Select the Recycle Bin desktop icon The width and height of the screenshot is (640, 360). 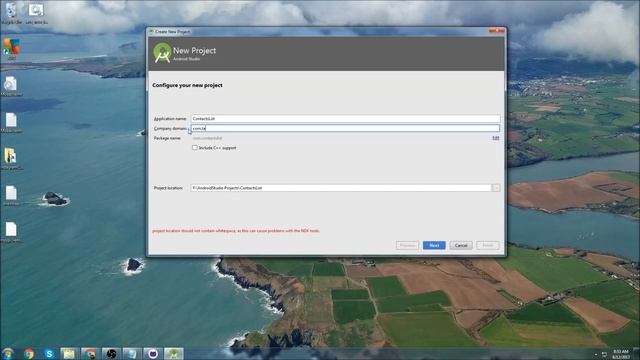11,13
